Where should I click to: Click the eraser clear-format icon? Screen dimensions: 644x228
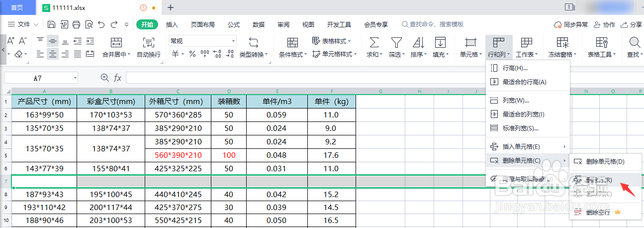pyautogui.click(x=18, y=54)
